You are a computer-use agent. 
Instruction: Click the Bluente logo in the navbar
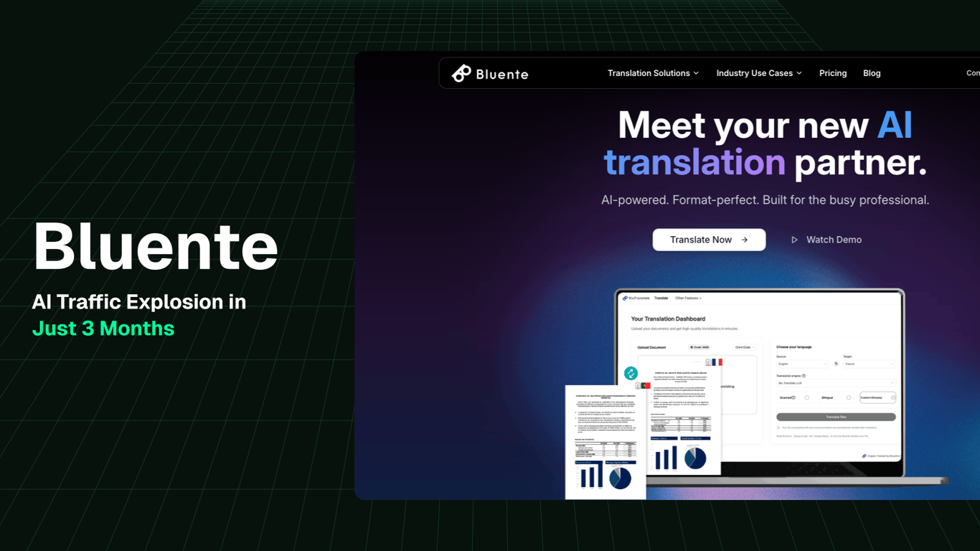coord(490,73)
